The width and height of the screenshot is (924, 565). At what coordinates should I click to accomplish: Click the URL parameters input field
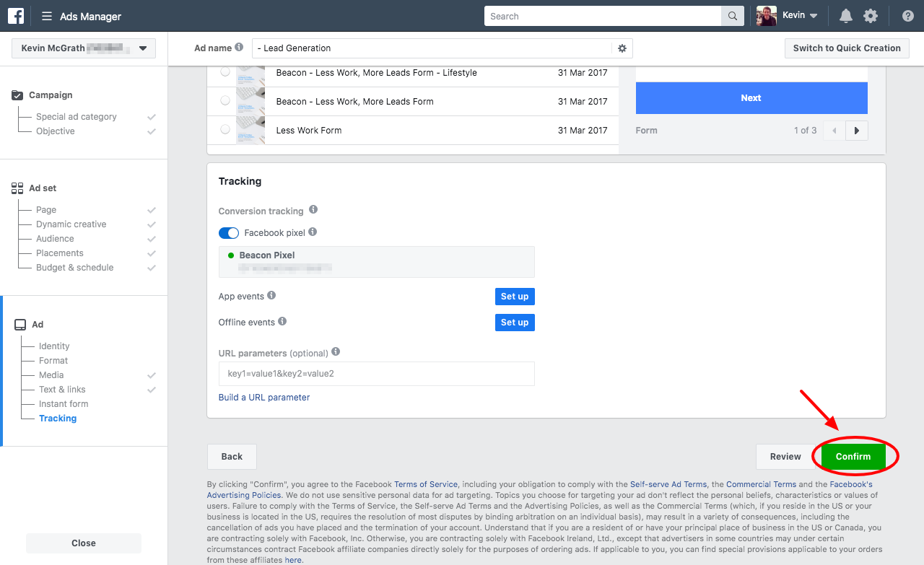click(x=376, y=374)
